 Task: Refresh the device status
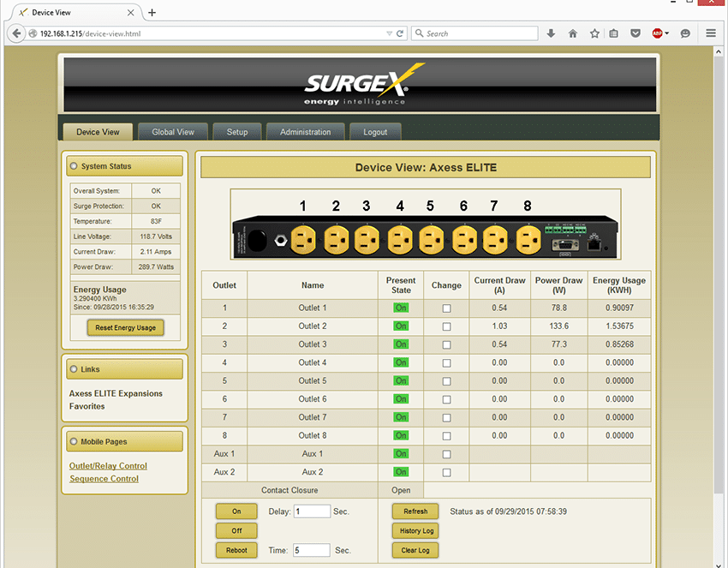[x=415, y=511]
